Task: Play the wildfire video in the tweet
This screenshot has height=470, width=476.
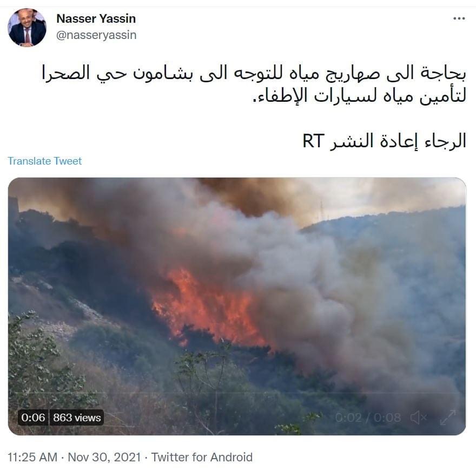Action: pyautogui.click(x=237, y=306)
